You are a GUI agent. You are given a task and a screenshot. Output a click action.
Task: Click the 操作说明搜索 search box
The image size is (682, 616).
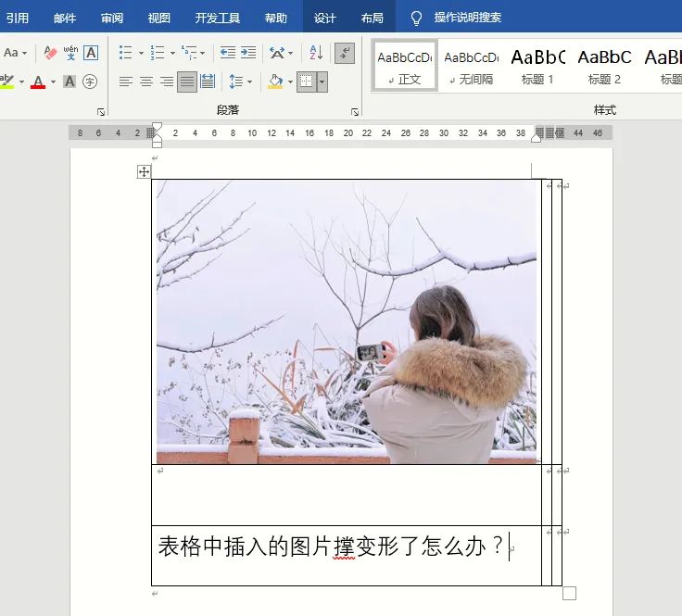(x=468, y=18)
